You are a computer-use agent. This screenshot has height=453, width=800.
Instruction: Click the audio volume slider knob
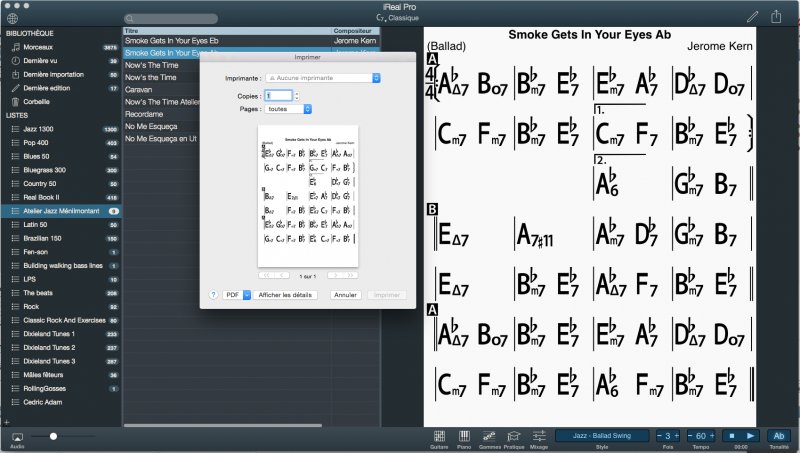53,436
